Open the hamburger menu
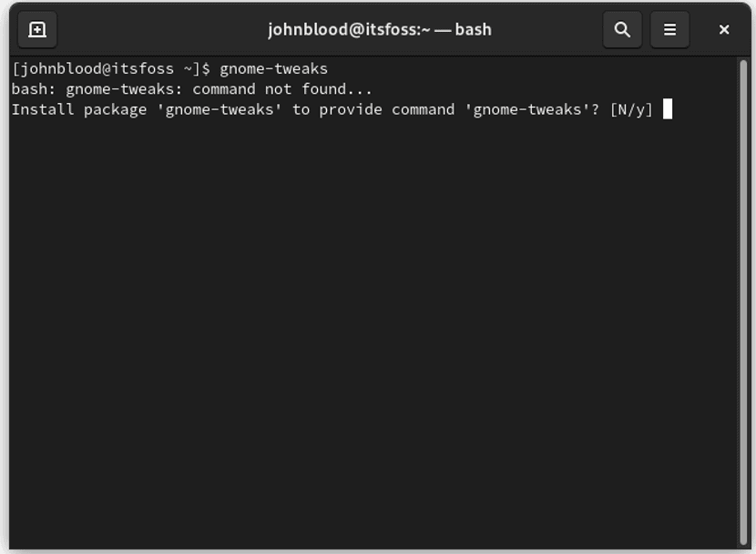 (669, 29)
